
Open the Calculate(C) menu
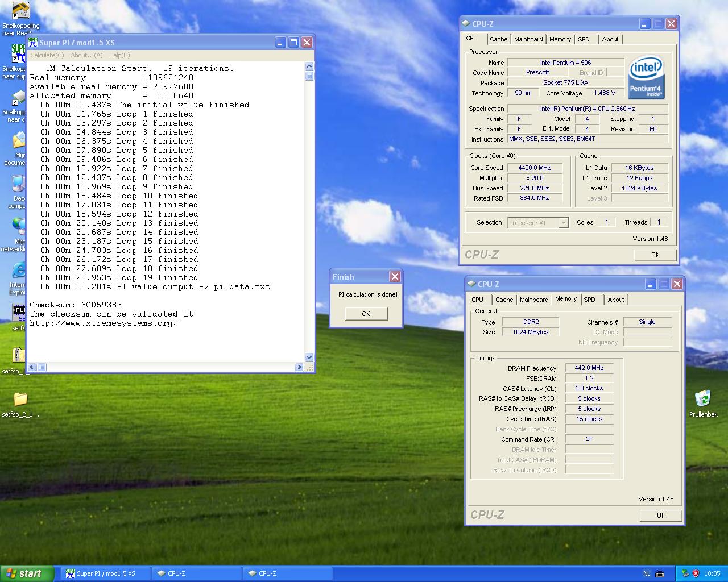[x=47, y=55]
